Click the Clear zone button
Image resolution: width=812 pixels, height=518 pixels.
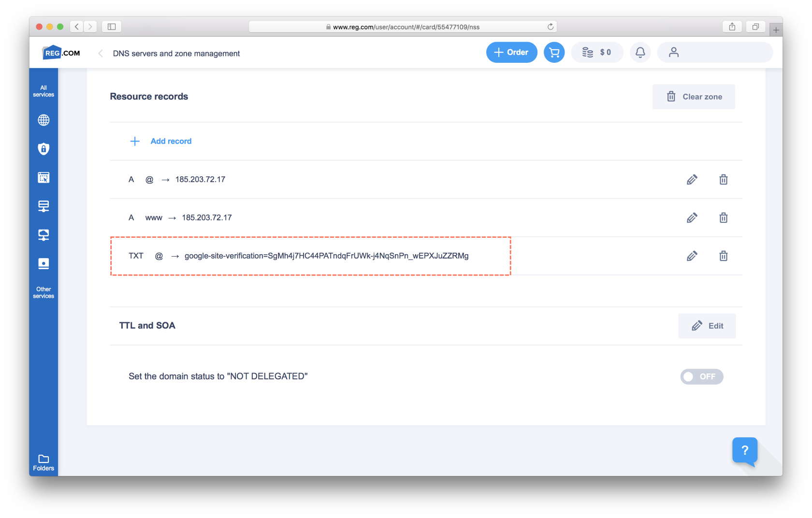pos(694,97)
